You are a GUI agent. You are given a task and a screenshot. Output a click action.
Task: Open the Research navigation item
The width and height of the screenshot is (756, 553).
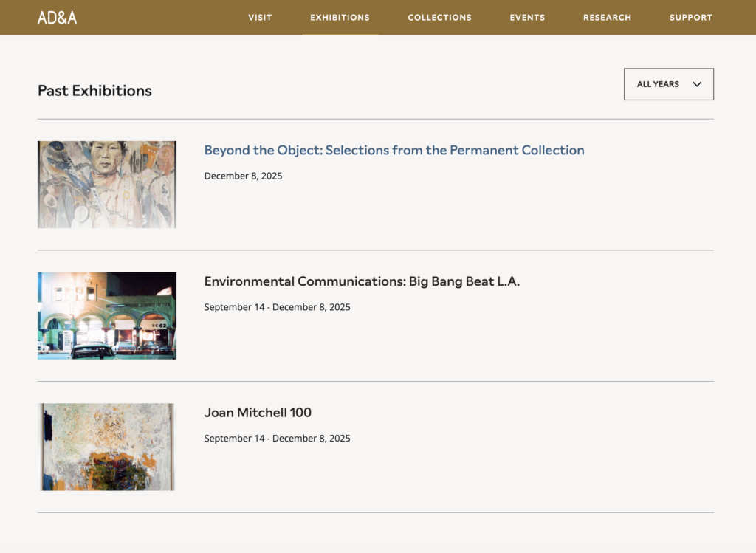(x=607, y=18)
